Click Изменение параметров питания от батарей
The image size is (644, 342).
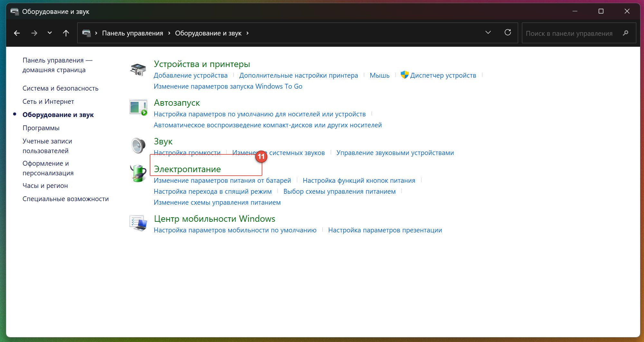coord(223,181)
